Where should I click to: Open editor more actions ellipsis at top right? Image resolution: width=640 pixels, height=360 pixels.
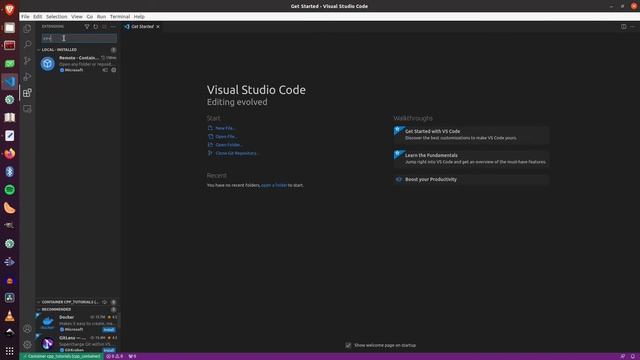click(x=633, y=27)
